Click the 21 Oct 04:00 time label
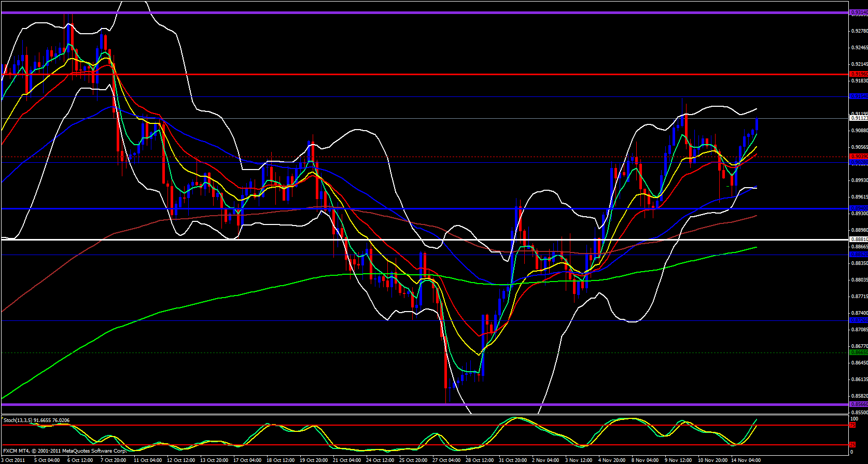This screenshot has height=464, width=868. [x=347, y=460]
